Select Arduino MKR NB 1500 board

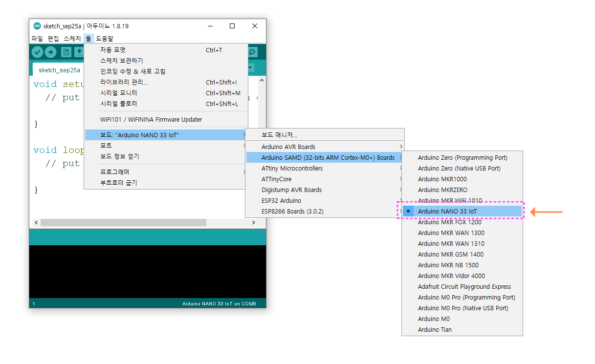462,265
